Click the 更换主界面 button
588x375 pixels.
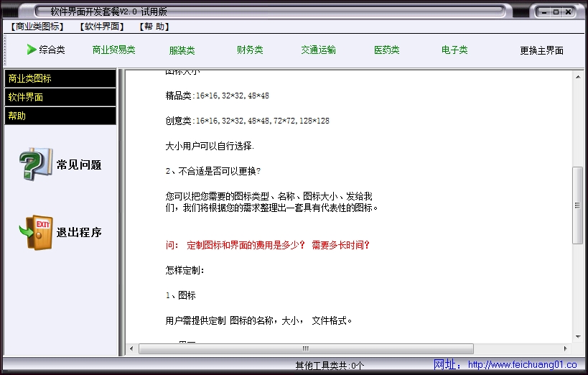pyautogui.click(x=541, y=50)
